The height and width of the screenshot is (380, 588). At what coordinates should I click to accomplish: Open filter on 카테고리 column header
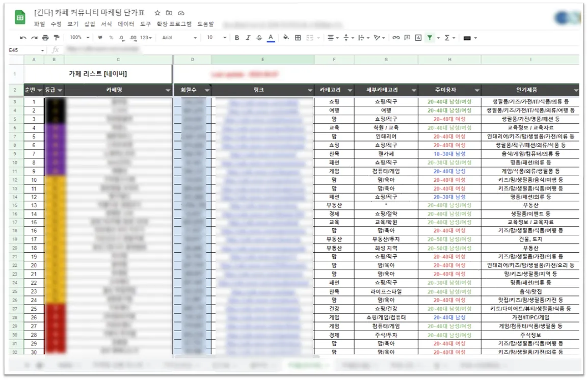tap(350, 90)
